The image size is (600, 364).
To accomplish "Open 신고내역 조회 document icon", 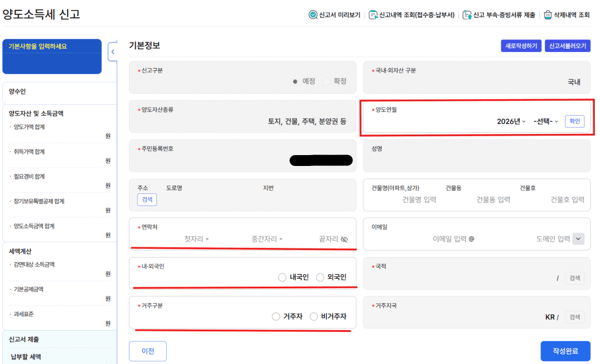I will click(x=373, y=15).
